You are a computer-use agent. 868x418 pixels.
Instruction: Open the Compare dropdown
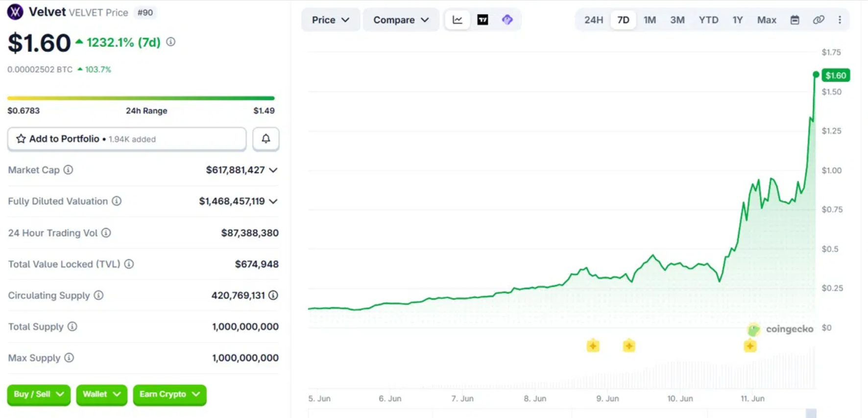(401, 20)
